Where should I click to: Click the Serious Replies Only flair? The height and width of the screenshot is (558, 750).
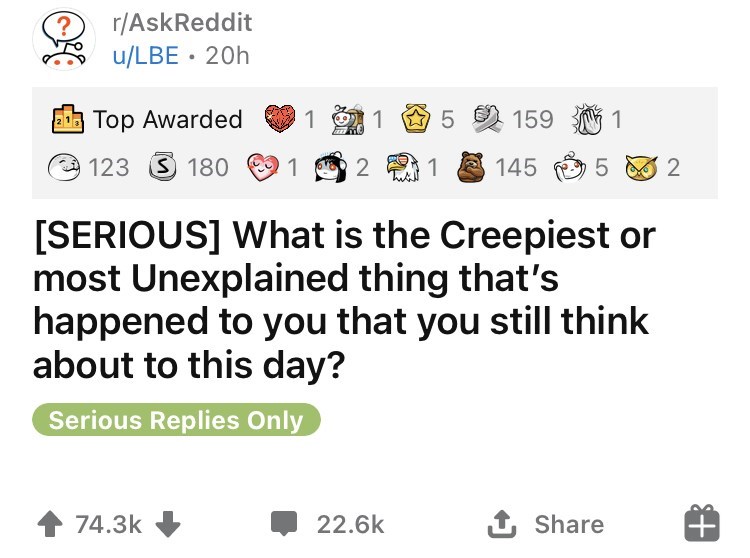tap(176, 420)
